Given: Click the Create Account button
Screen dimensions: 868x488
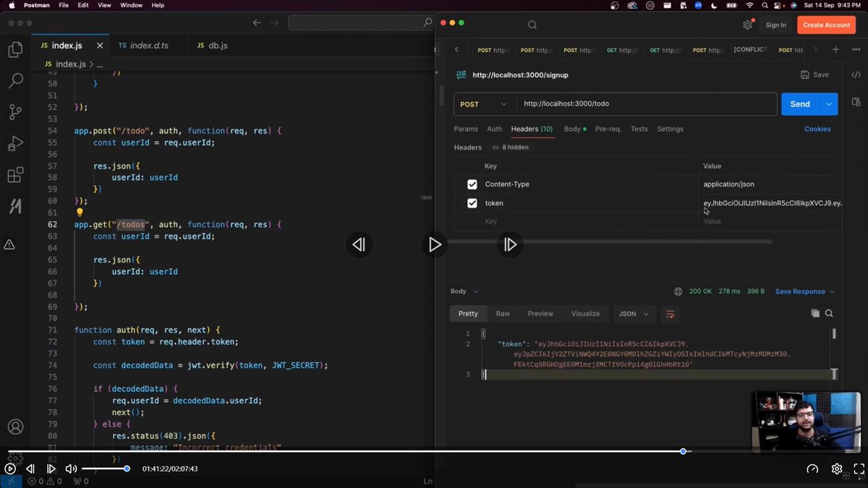Looking at the screenshot, I should 826,25.
